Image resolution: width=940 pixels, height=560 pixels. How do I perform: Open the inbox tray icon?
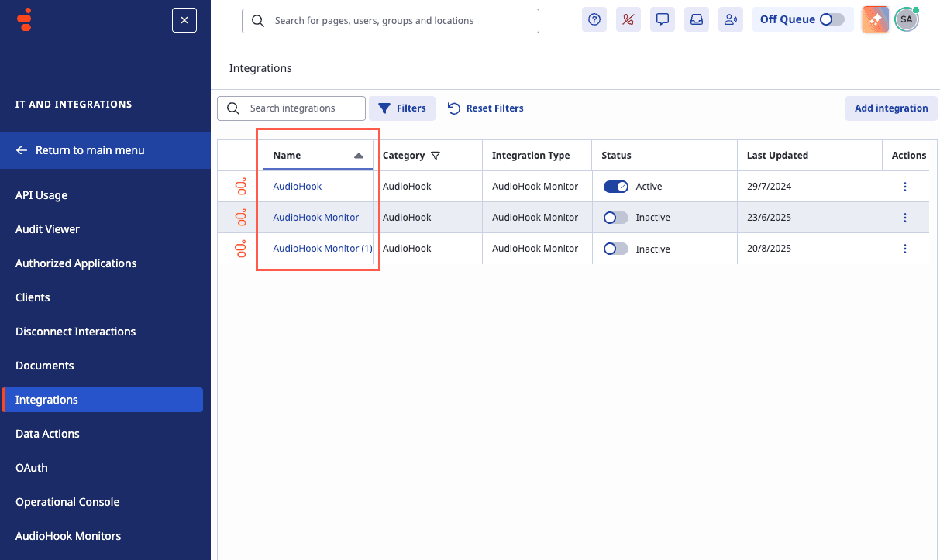click(697, 20)
